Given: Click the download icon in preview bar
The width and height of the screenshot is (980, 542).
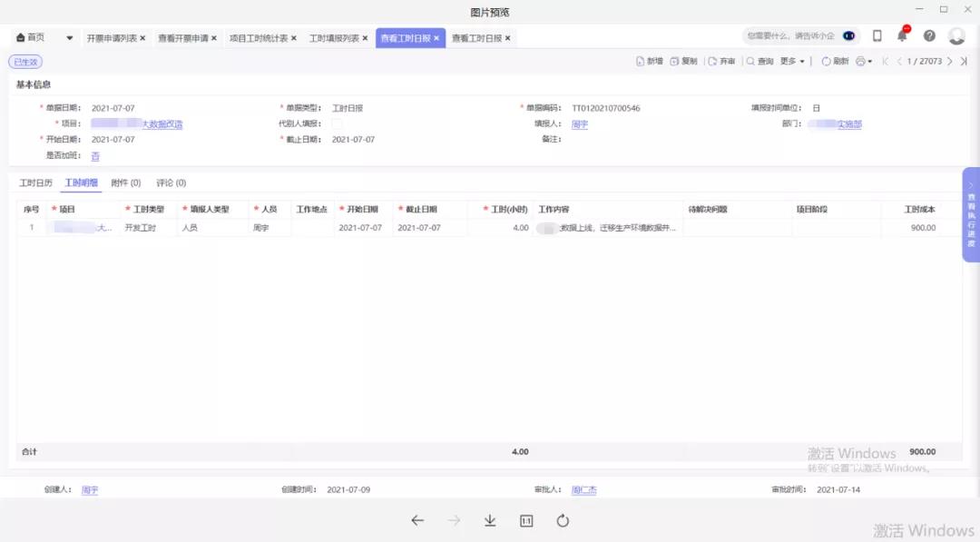Looking at the screenshot, I should click(x=490, y=521).
